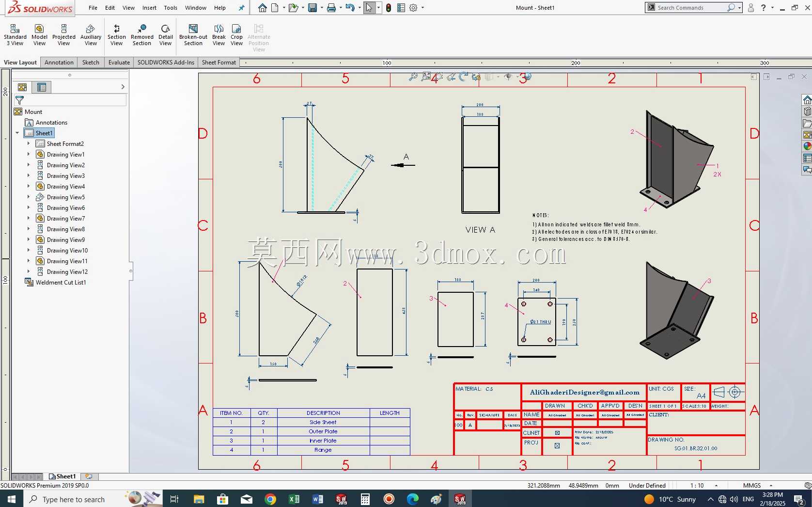
Task: Click the Open file icon
Action: click(293, 8)
